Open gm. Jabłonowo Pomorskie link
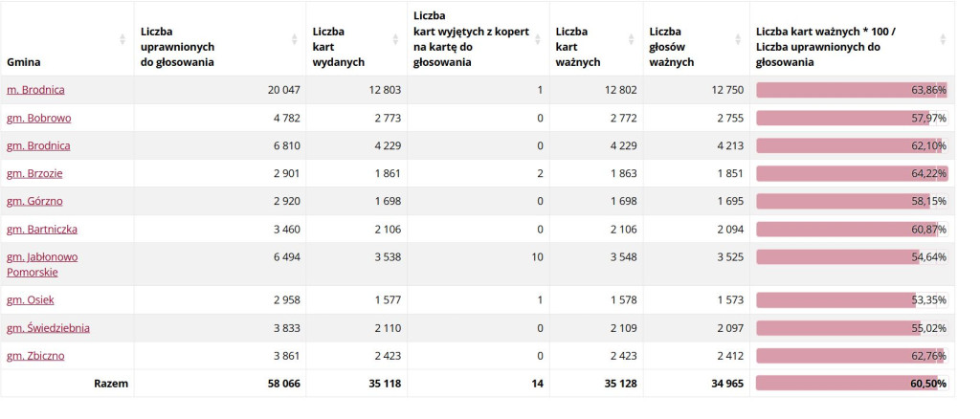The height and width of the screenshot is (419, 980). tap(42, 265)
